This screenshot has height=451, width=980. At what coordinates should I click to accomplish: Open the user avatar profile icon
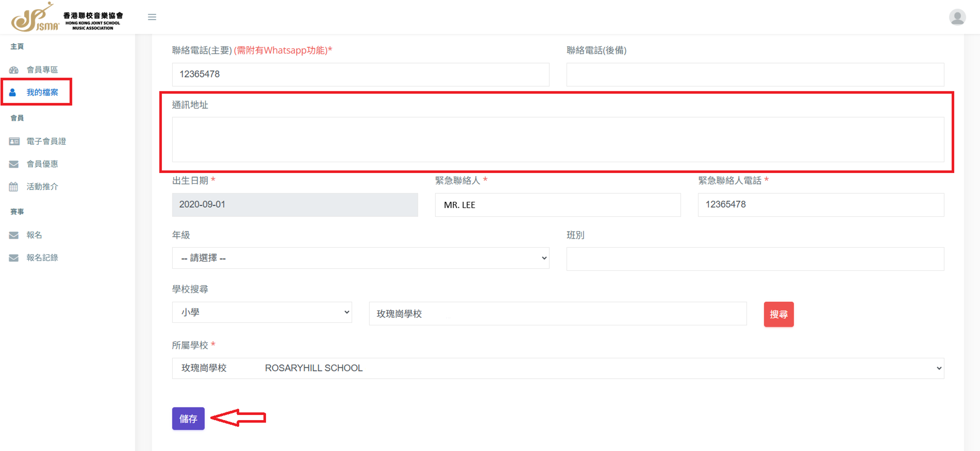click(x=957, y=17)
